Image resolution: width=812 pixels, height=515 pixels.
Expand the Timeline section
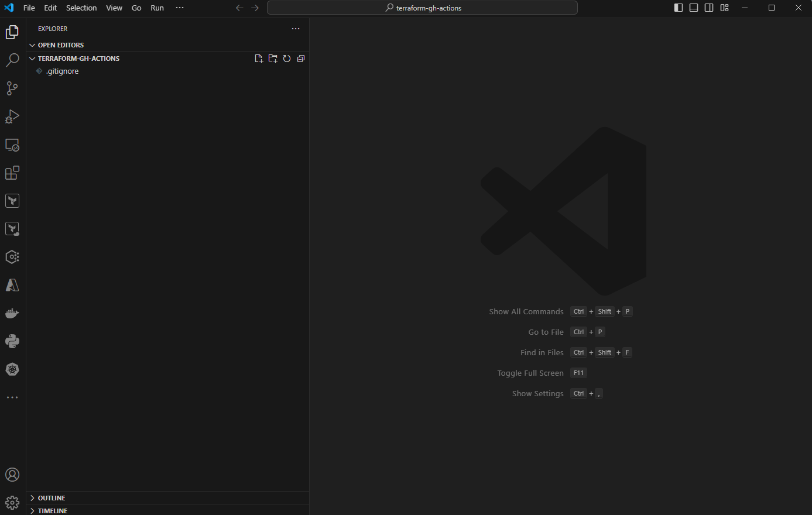(53, 511)
